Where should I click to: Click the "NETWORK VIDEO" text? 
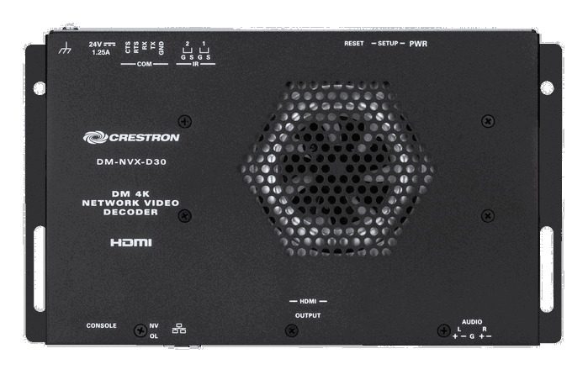click(130, 203)
